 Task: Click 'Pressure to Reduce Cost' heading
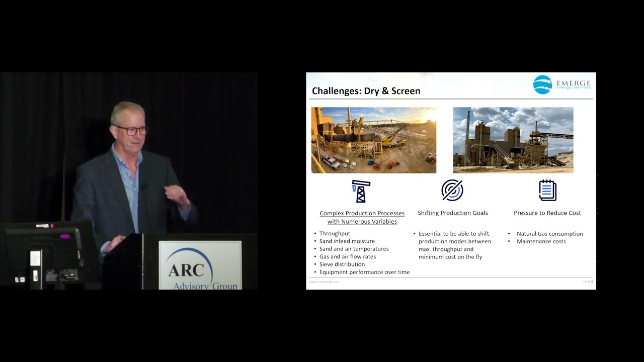coord(547,213)
